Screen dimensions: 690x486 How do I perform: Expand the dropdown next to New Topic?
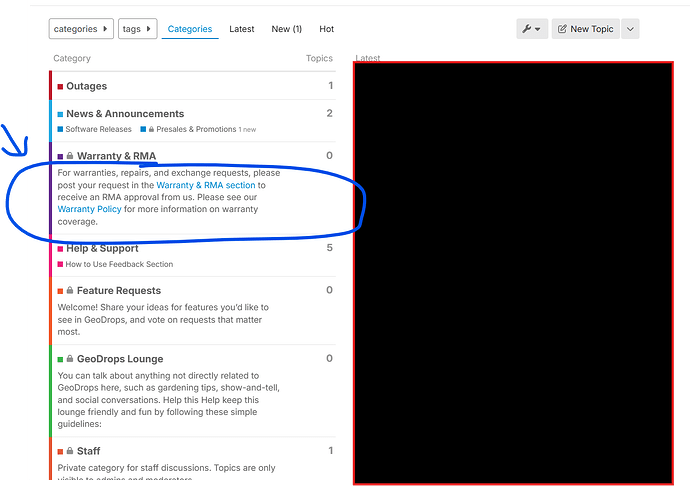tap(630, 29)
